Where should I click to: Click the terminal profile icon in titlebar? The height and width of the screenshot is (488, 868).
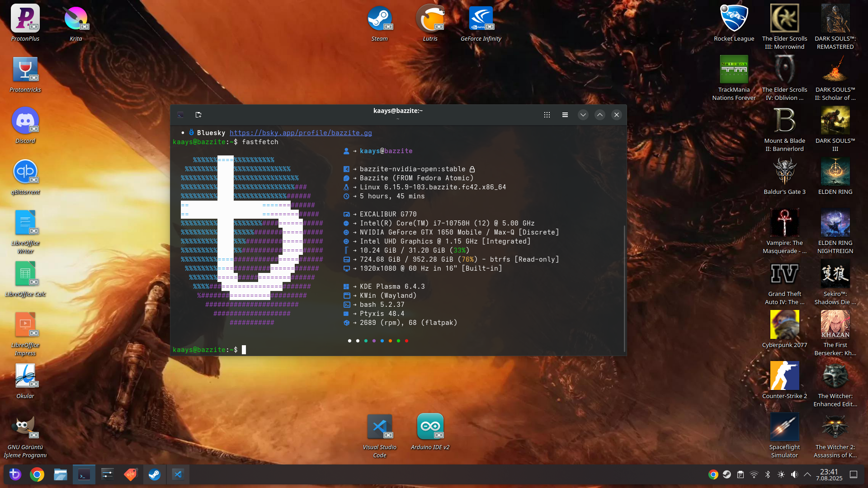click(180, 115)
